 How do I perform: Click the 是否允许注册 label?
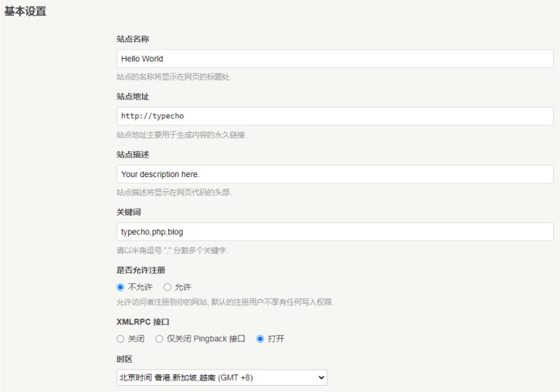[141, 270]
